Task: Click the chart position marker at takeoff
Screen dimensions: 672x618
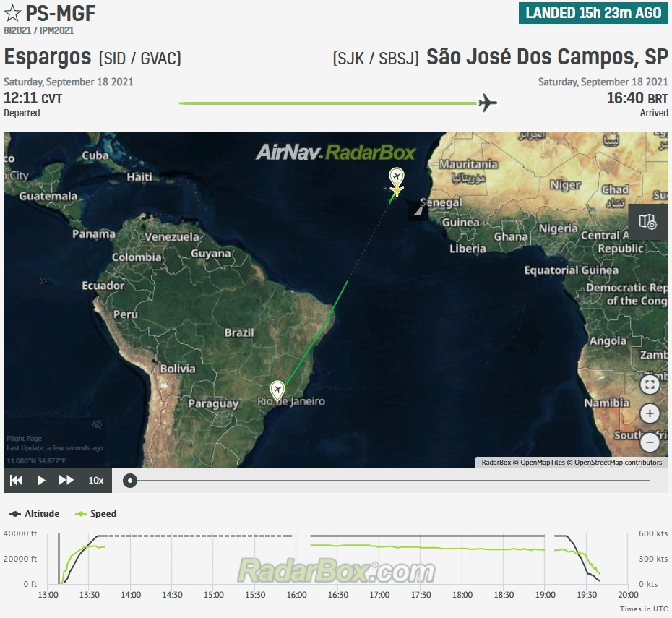Action: [x=59, y=559]
